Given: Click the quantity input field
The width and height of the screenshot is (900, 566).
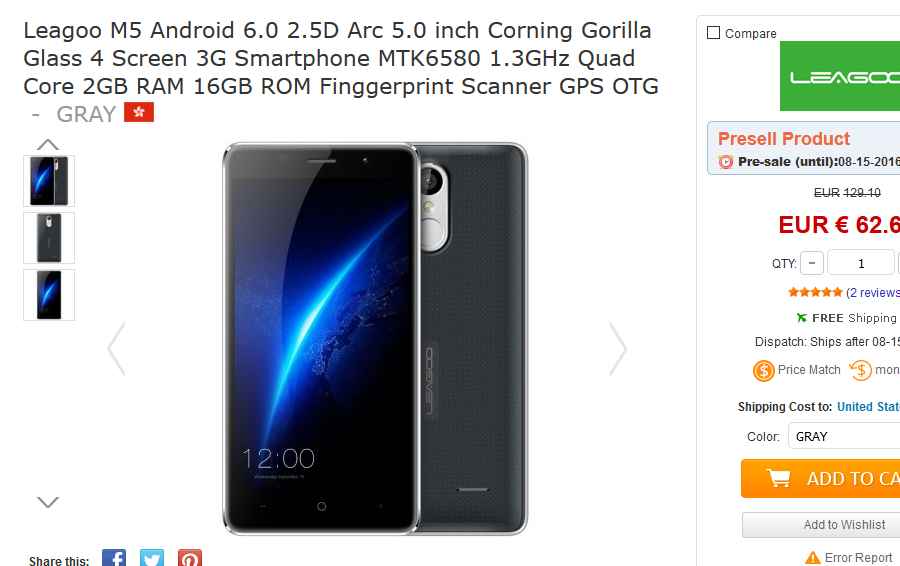Looking at the screenshot, I should pos(860,263).
